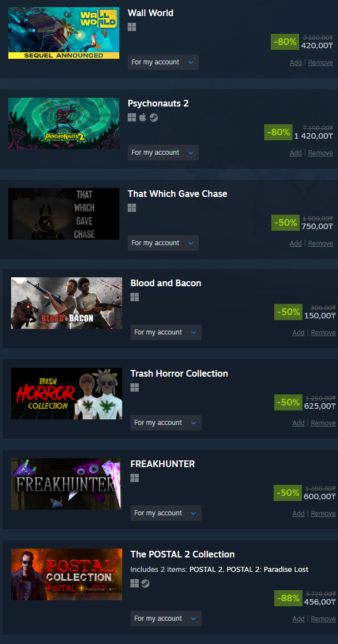Click Windows icon under That Which Gave Chase
This screenshot has width=338, height=644.
pos(132,208)
